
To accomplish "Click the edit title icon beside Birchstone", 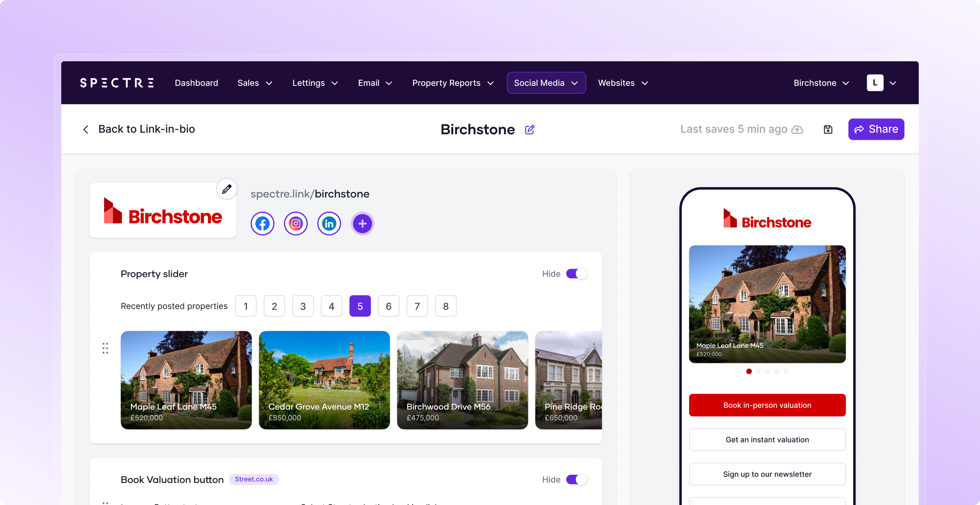I will pos(529,130).
